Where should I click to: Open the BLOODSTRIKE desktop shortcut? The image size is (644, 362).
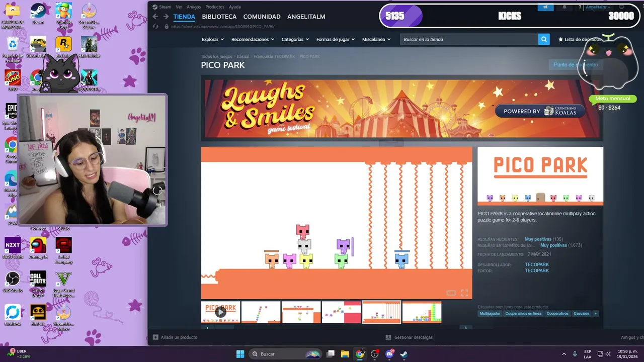89,80
